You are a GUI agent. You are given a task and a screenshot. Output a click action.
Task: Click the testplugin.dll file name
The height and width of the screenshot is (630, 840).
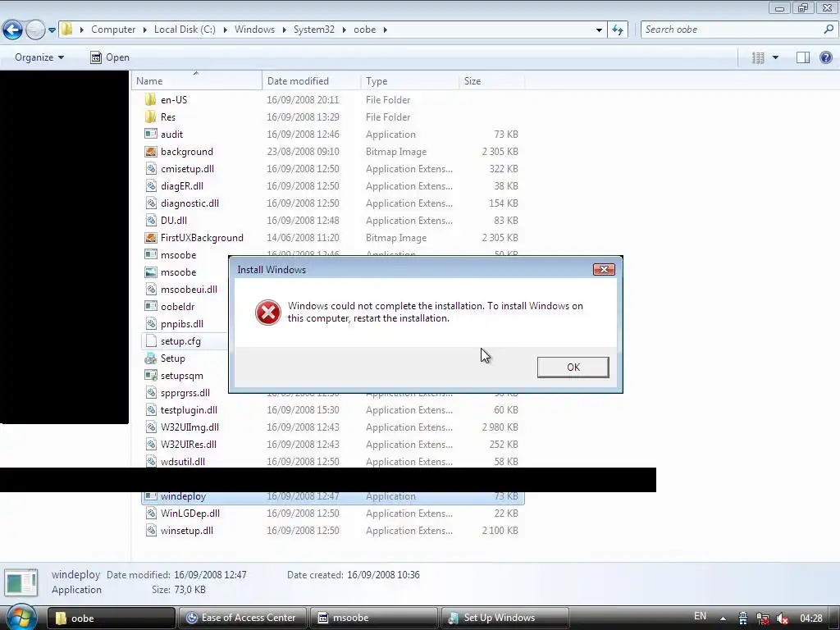tap(189, 410)
